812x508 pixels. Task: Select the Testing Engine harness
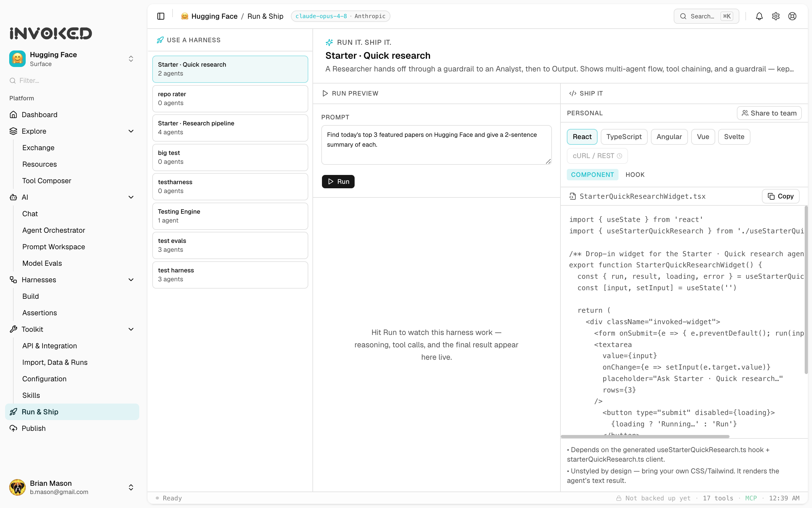point(230,216)
